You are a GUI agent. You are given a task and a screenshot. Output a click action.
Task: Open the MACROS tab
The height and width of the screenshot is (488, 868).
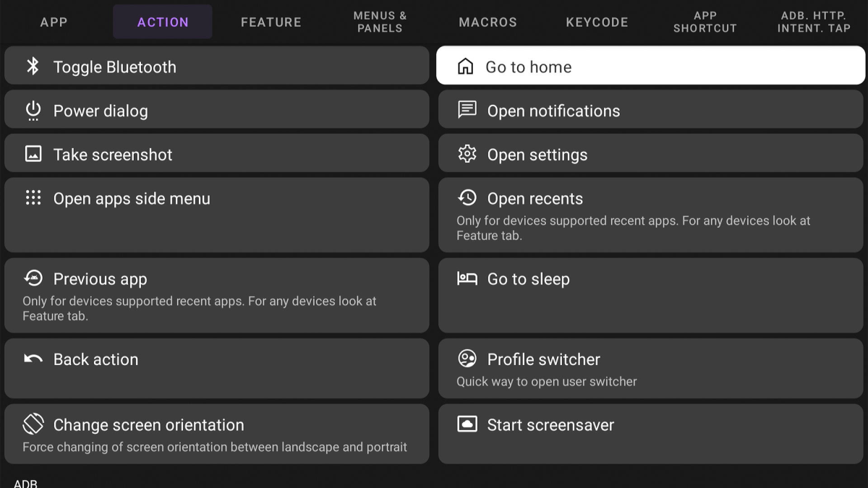[488, 22]
